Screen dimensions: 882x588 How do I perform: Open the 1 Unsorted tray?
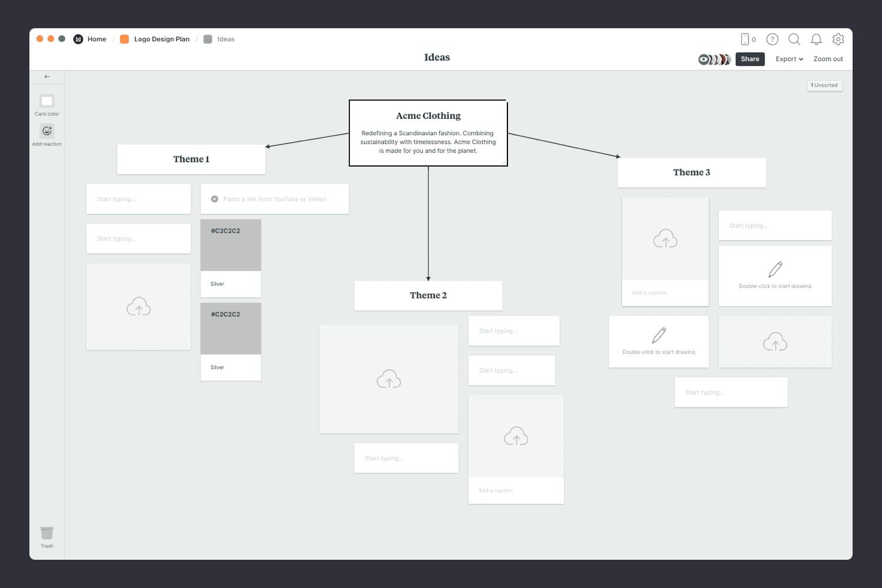(x=824, y=85)
